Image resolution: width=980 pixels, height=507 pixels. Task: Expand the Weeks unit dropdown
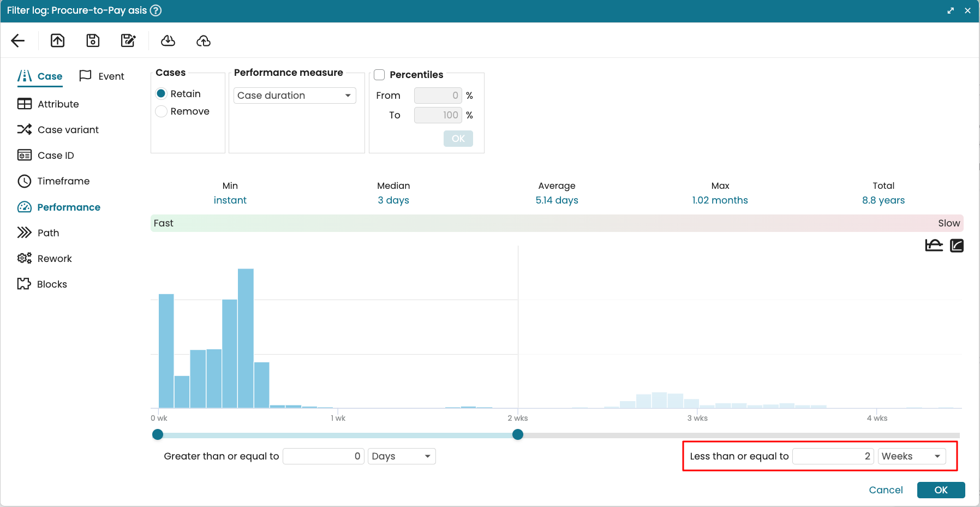click(911, 456)
